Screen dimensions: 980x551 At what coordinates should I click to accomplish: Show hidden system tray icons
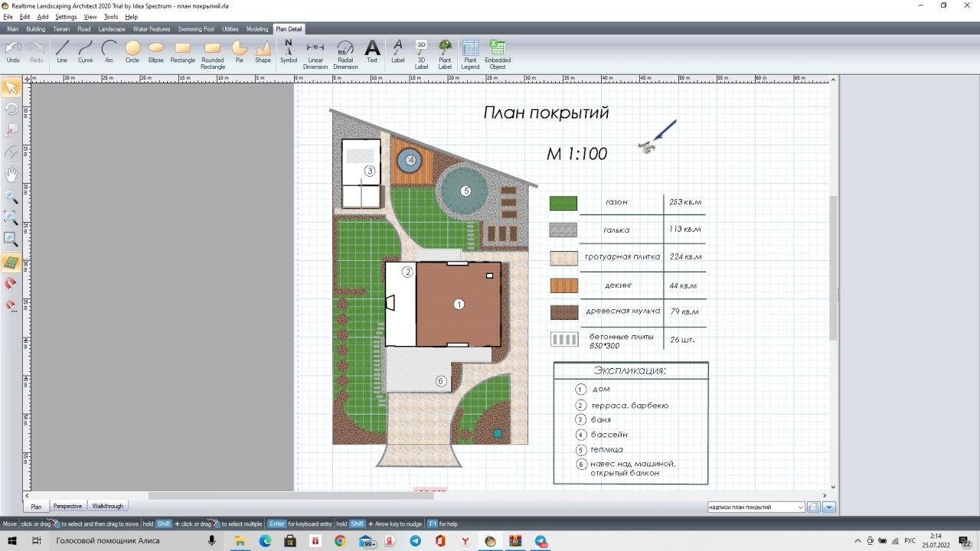[857, 541]
